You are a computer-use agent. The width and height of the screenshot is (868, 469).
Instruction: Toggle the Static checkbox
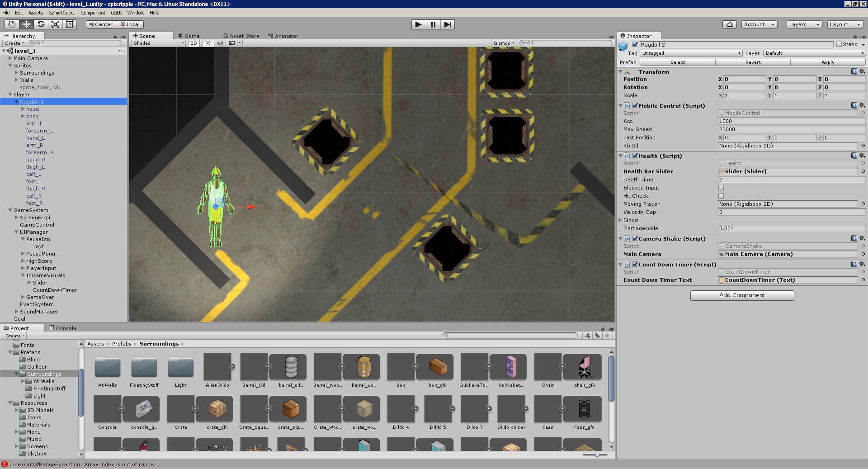[x=839, y=44]
